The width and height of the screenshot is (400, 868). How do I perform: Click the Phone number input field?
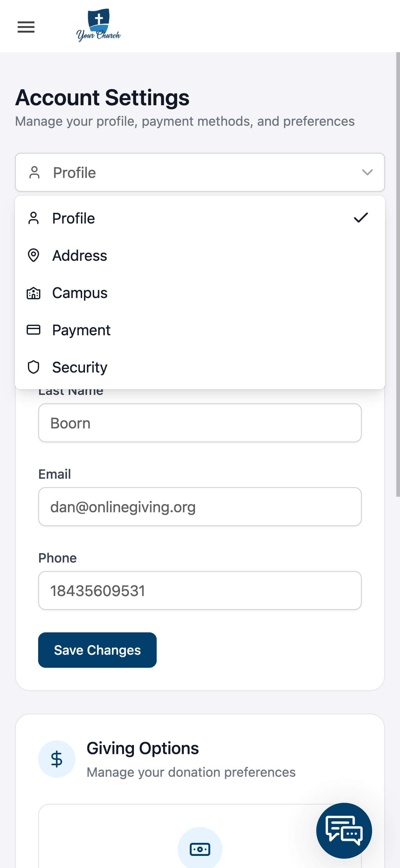[x=200, y=590]
